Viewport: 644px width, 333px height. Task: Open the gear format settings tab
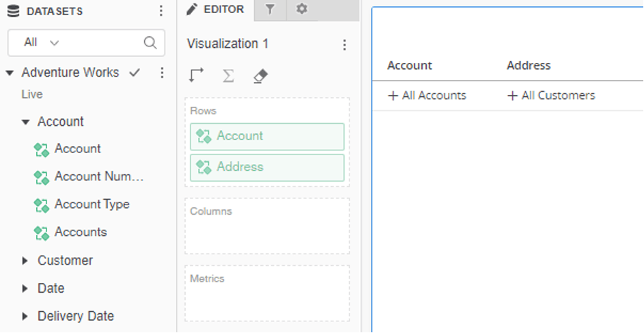(x=302, y=10)
